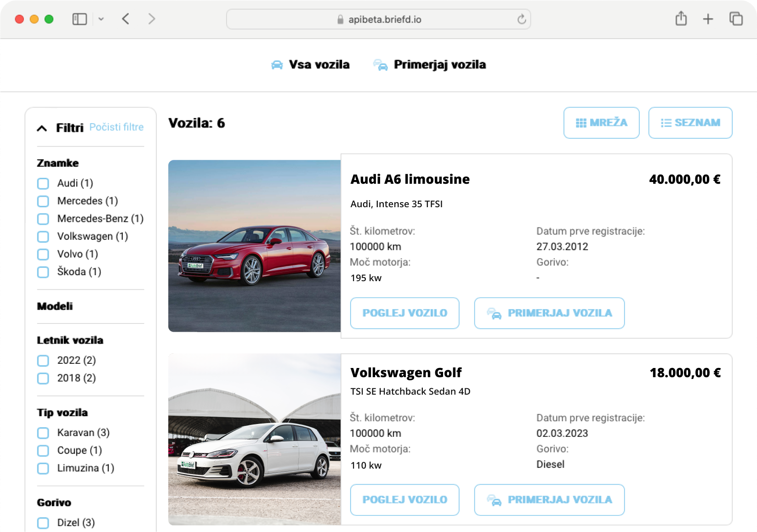Check the Karavan (3) vehicle type filter
Viewport: 757px width, 532px height.
coord(43,433)
